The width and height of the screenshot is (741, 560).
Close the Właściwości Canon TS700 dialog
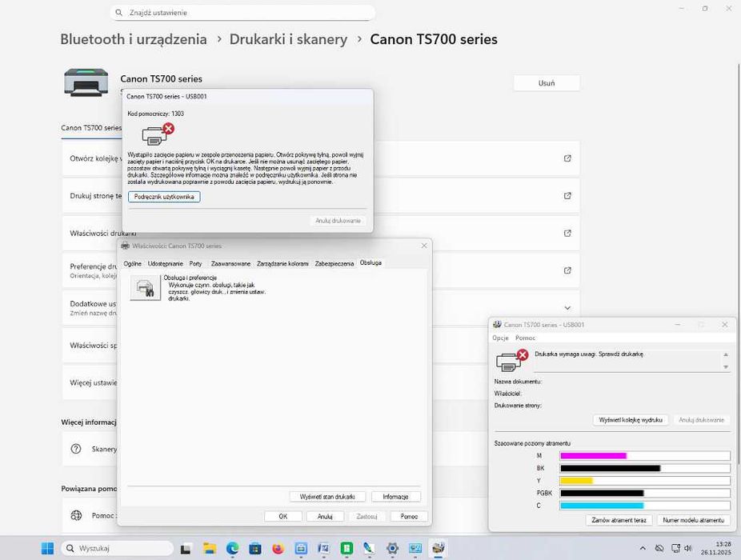click(424, 246)
